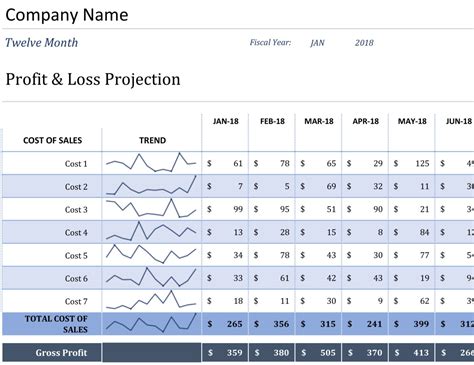The width and height of the screenshot is (474, 365).
Task: Select the Cost 2 trend sparkline
Action: coord(151,185)
